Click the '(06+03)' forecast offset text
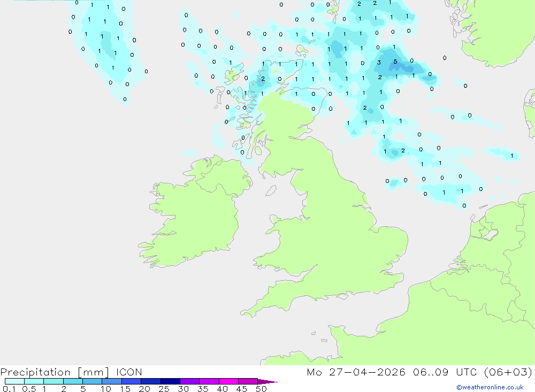Image resolution: width=535 pixels, height=392 pixels. coord(508,372)
